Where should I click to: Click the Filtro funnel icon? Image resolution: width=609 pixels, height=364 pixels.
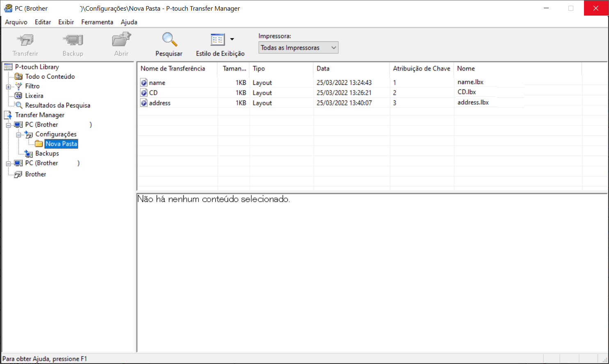coord(18,86)
